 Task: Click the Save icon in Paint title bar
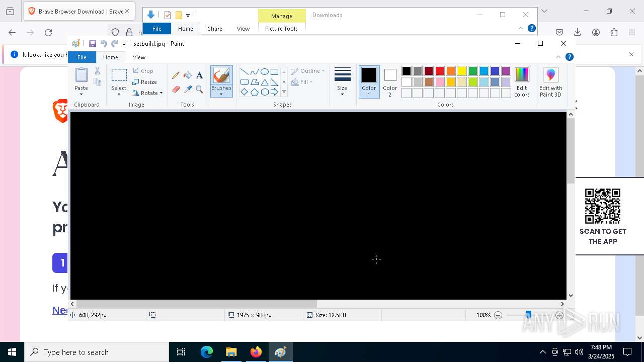click(x=93, y=44)
